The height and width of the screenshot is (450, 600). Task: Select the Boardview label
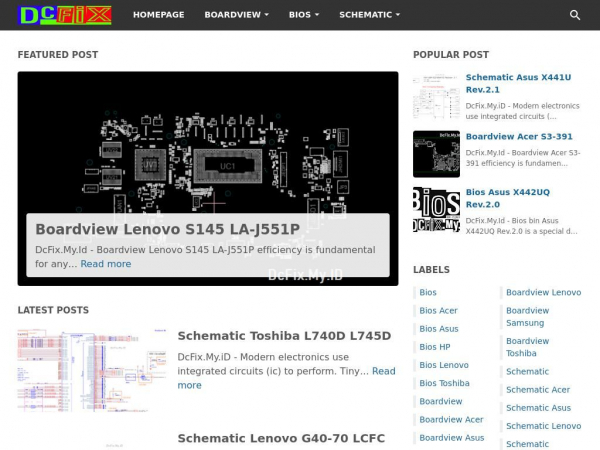441,401
